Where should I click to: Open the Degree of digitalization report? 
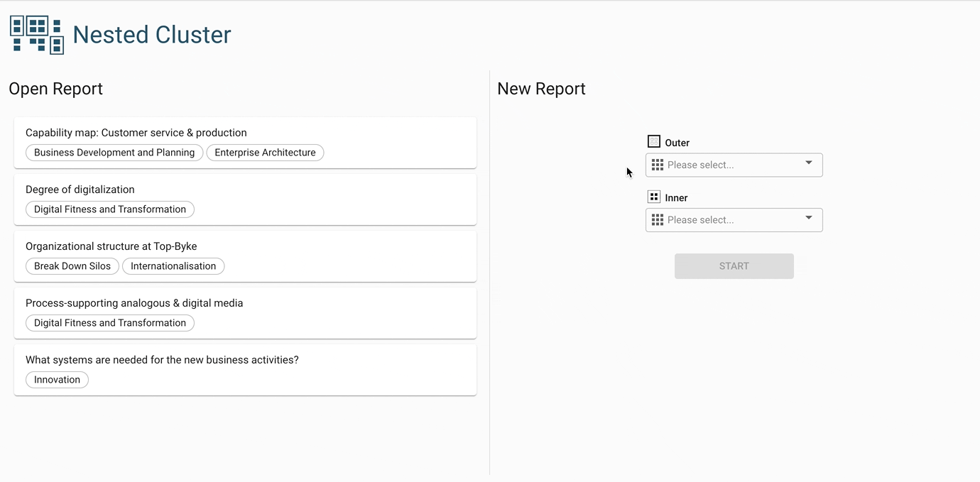[x=80, y=190]
